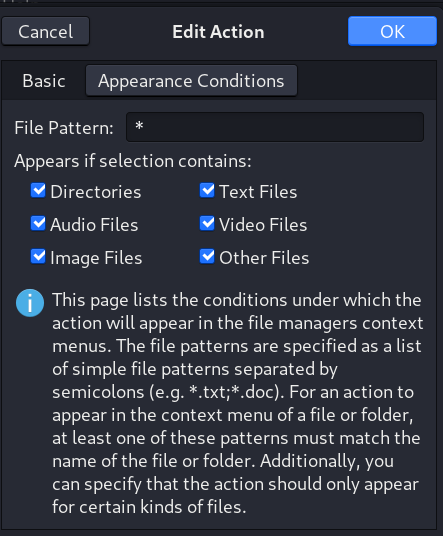Deselect the Other Files checkbox
Image resolution: width=443 pixels, height=536 pixels.
pos(207,257)
